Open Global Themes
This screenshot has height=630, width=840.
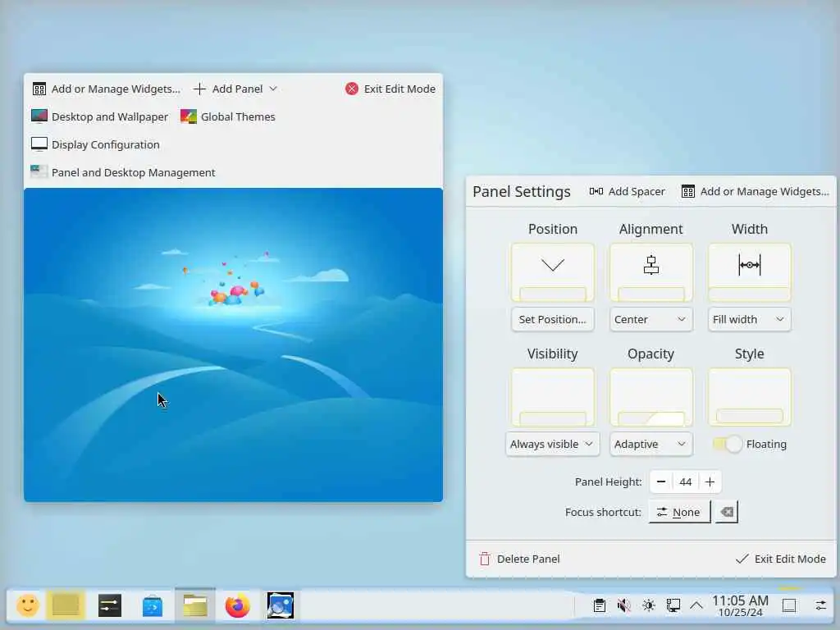tap(228, 116)
